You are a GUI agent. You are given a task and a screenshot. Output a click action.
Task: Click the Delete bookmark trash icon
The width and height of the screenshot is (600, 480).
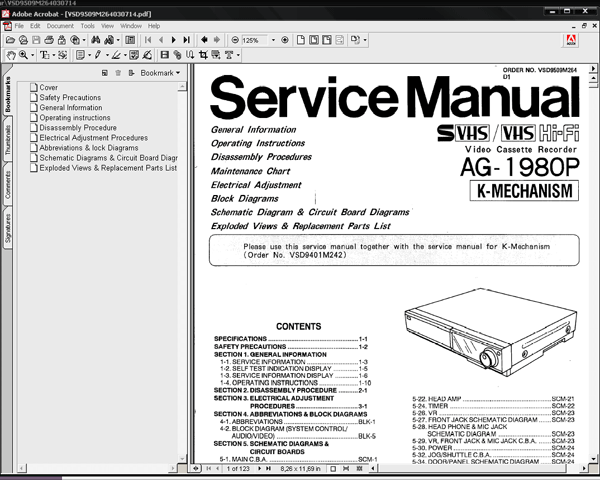click(118, 73)
